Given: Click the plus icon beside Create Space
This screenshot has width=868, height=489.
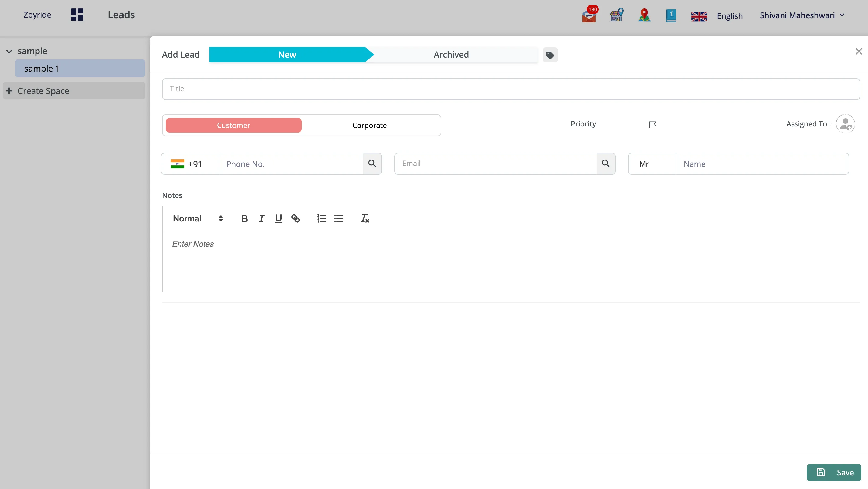Looking at the screenshot, I should click(9, 91).
